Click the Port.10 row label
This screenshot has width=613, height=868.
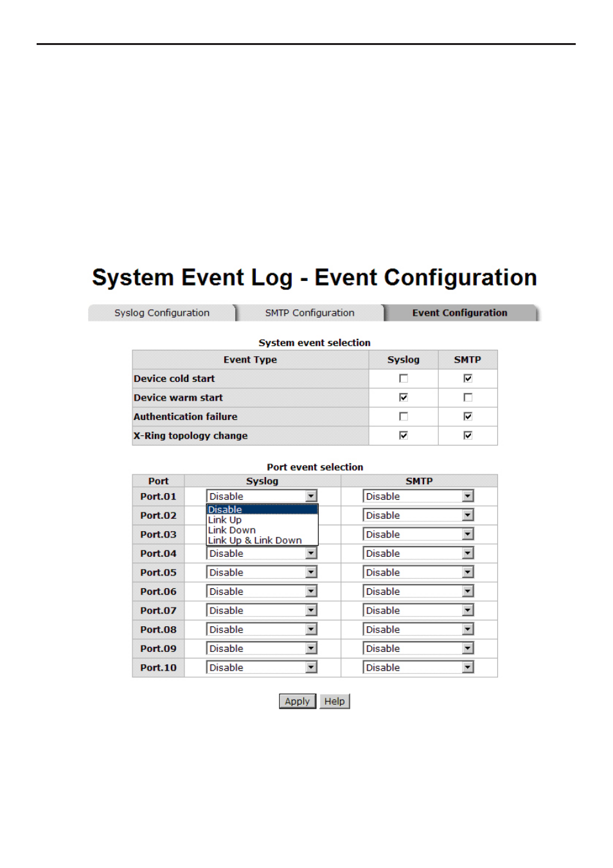pyautogui.click(x=158, y=667)
